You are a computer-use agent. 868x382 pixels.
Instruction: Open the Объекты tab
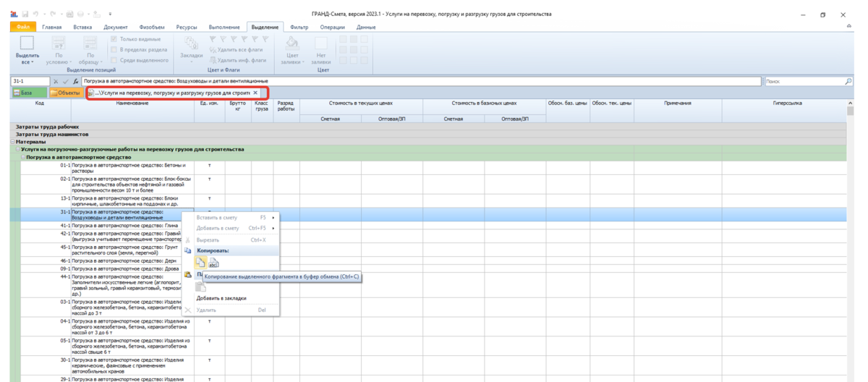coord(66,93)
